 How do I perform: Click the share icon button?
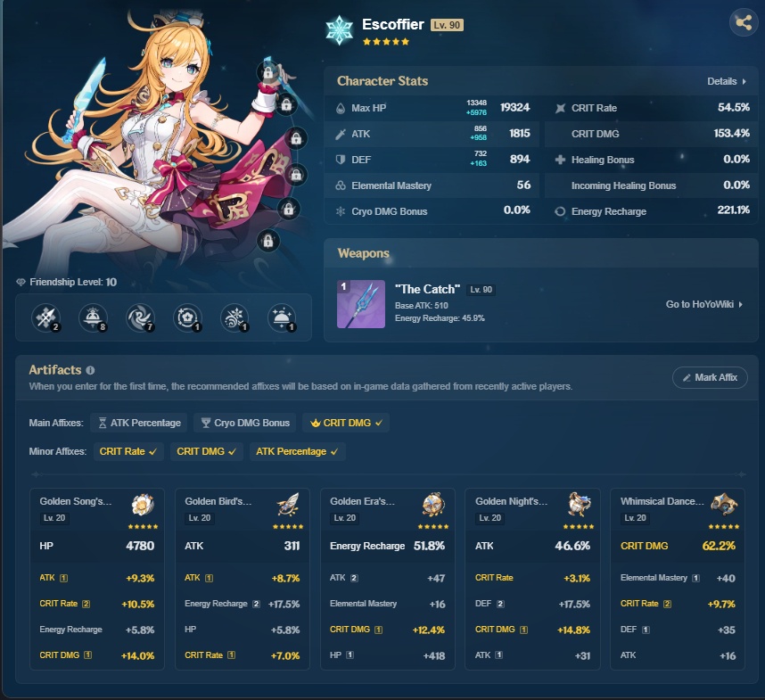744,22
